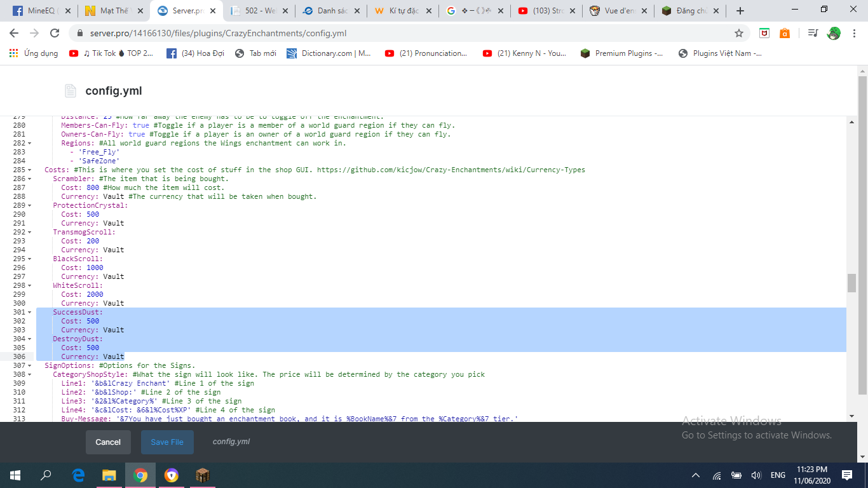Click the editor scrollbar down arrow
The image size is (868, 488).
click(x=851, y=416)
